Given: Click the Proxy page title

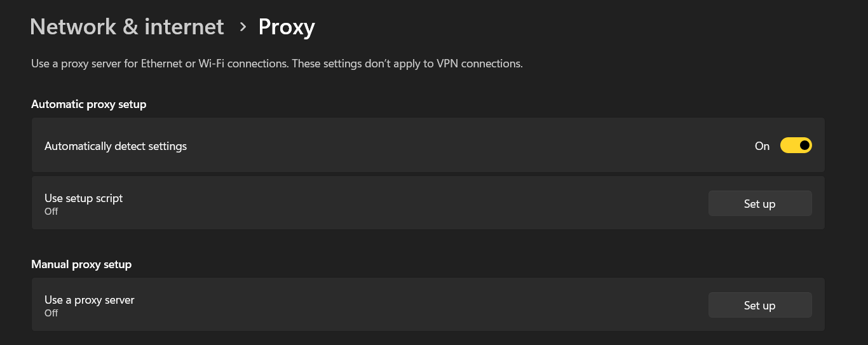Looking at the screenshot, I should pyautogui.click(x=286, y=27).
